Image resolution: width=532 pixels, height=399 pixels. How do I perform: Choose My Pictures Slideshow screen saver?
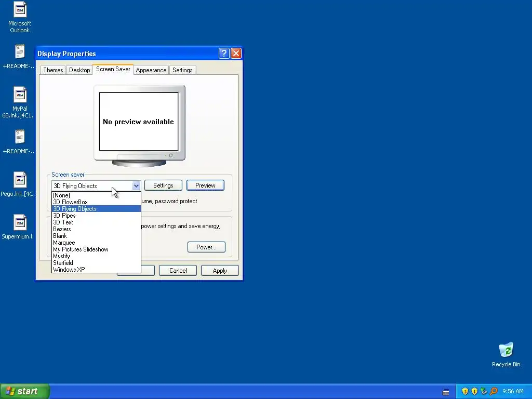coord(96,249)
